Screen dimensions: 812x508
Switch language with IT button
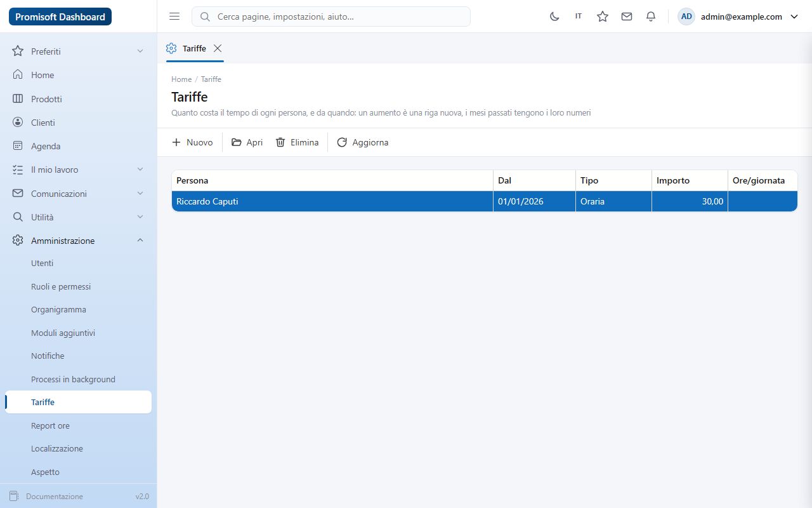point(579,17)
